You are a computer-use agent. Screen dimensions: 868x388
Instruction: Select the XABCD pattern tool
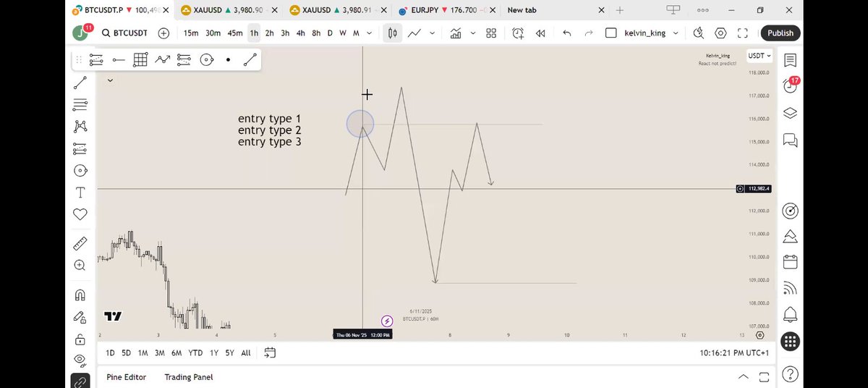80,127
